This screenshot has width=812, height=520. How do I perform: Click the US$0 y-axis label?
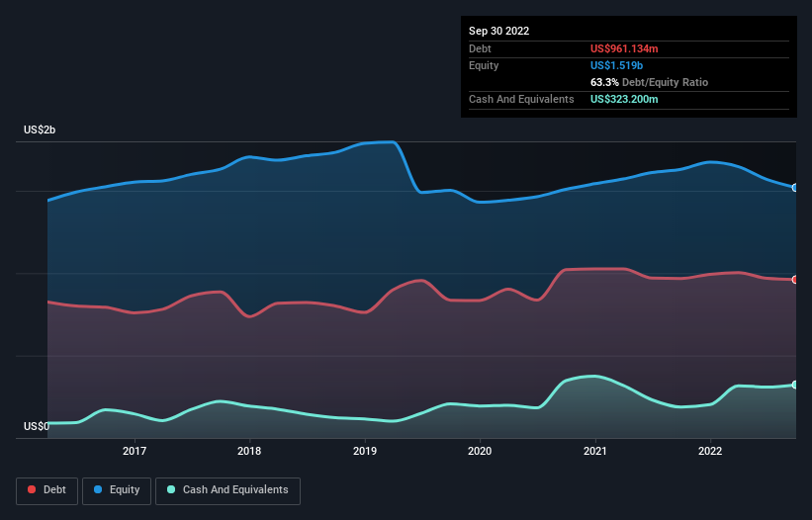[37, 426]
